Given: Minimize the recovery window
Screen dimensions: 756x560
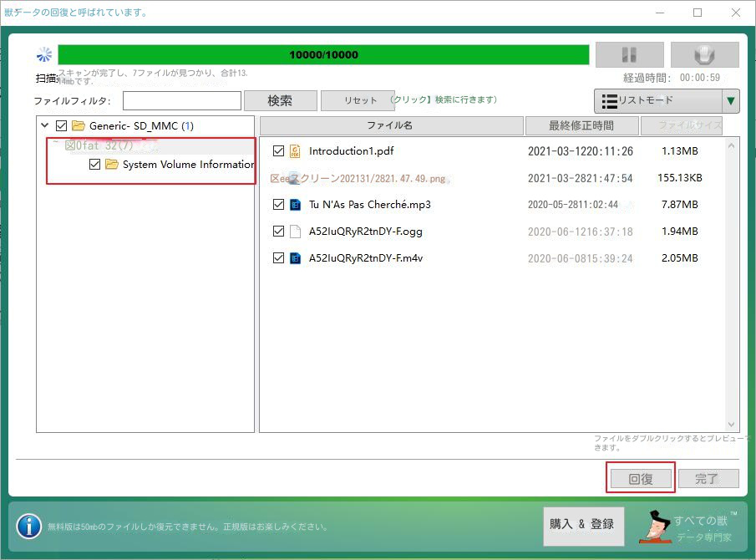Looking at the screenshot, I should pyautogui.click(x=660, y=13).
